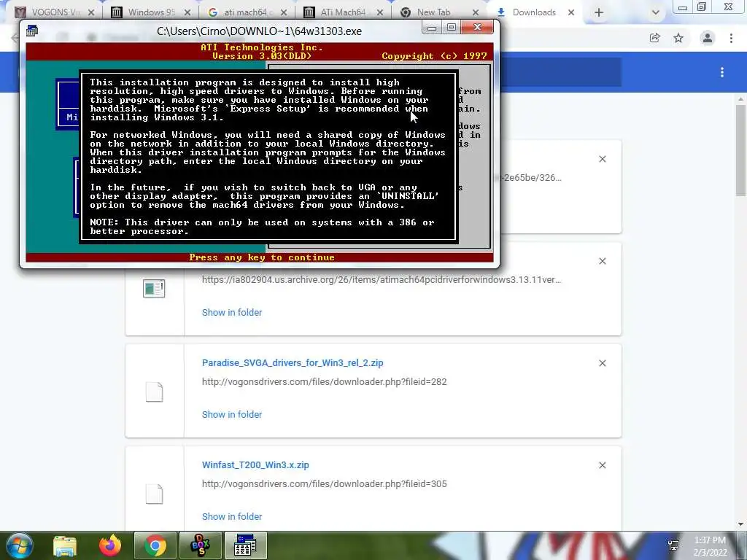
Task: Close the Windows 95 tab
Action: tap(187, 12)
